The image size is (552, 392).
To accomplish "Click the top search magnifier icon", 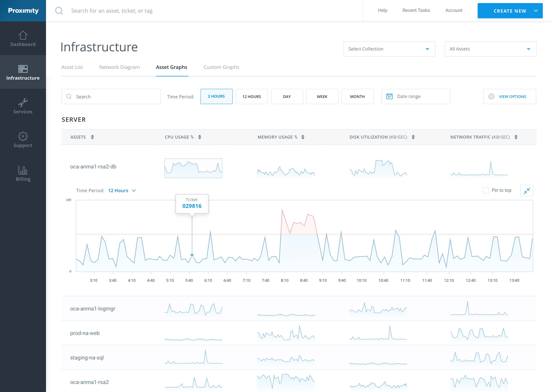I will (x=59, y=11).
